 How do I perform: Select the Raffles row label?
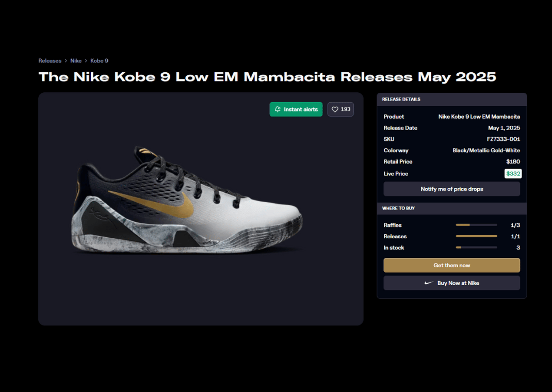(x=393, y=225)
